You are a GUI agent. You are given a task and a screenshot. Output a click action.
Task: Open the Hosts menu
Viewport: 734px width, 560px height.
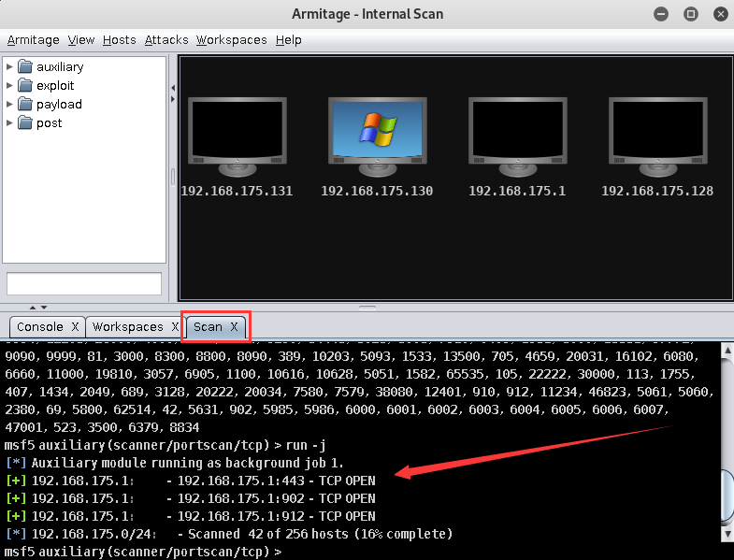coord(120,40)
